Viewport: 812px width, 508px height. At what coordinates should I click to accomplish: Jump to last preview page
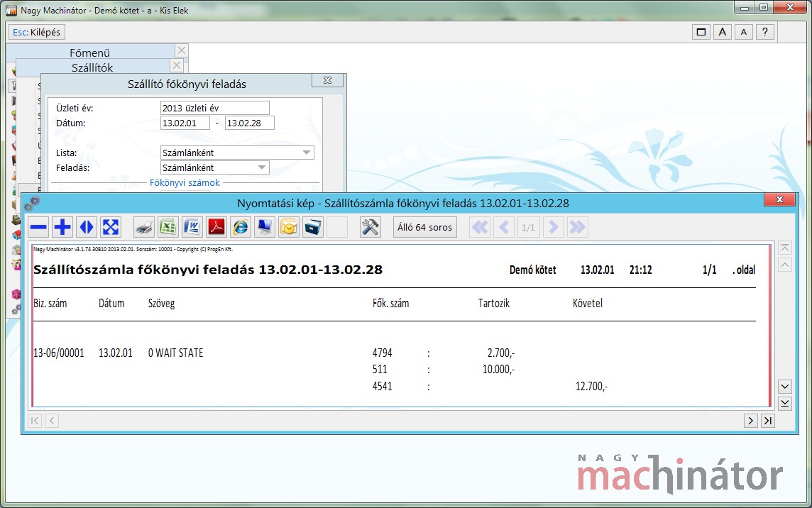[x=577, y=227]
